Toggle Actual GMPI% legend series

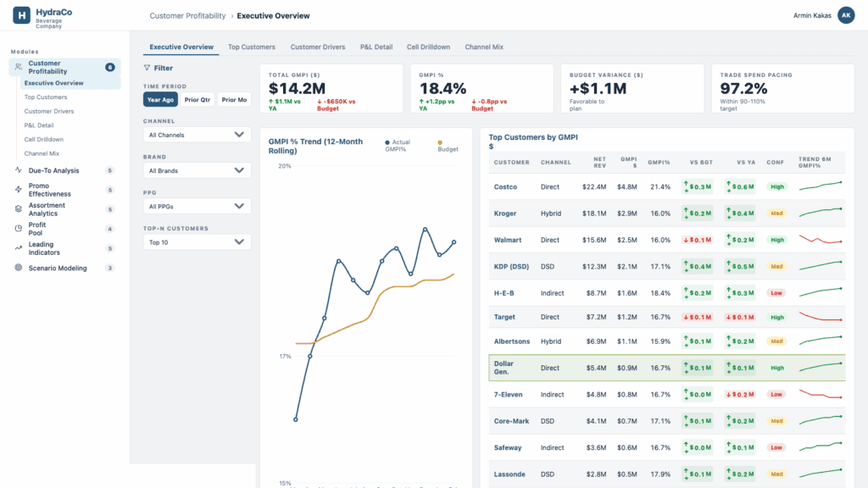pos(398,146)
